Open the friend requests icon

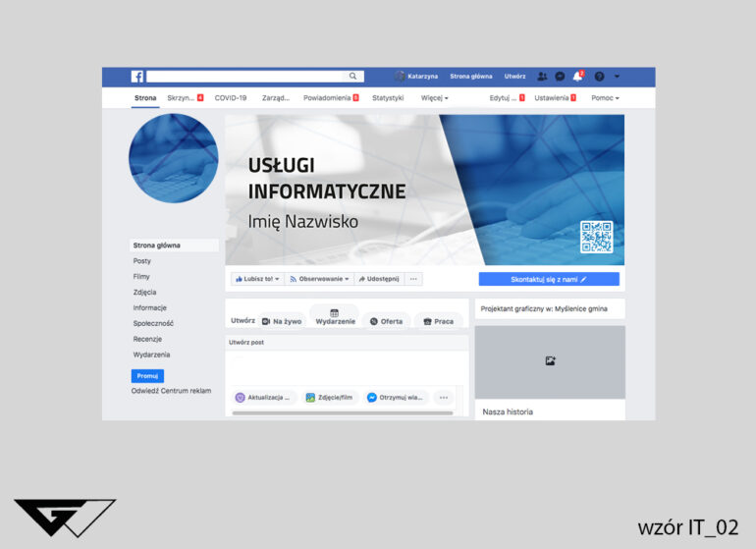point(542,77)
